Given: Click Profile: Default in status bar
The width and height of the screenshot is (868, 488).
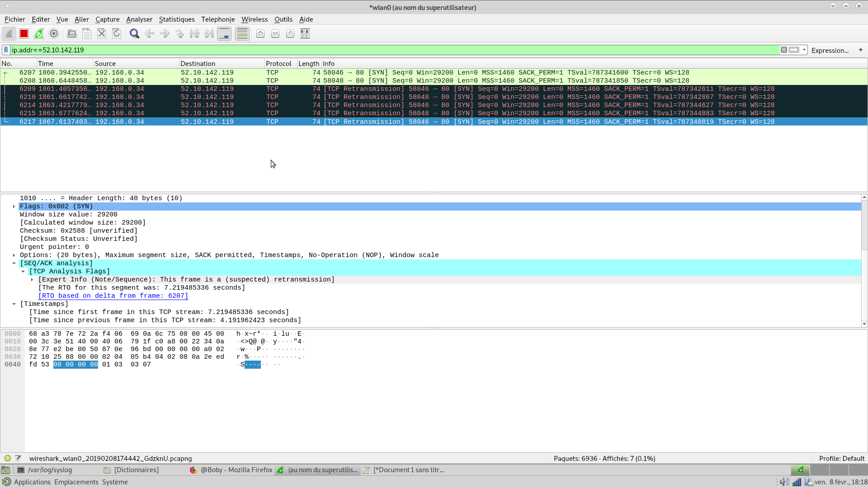Looking at the screenshot, I should coord(842,458).
